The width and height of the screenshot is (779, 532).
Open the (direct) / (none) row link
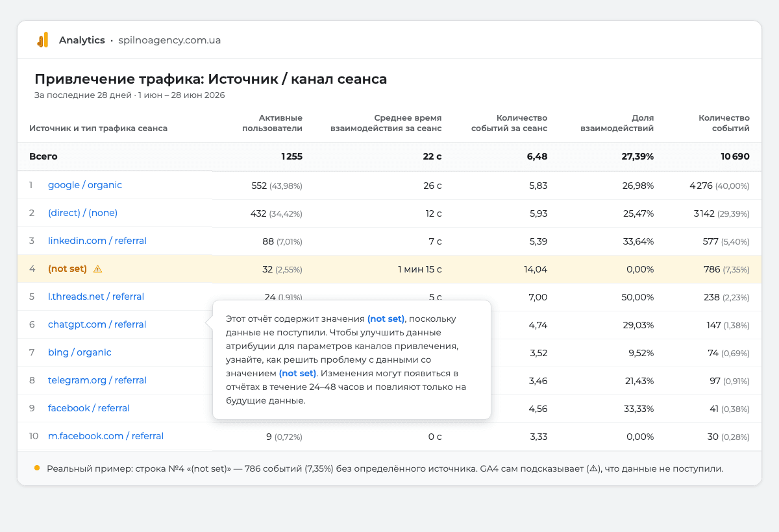click(x=83, y=213)
